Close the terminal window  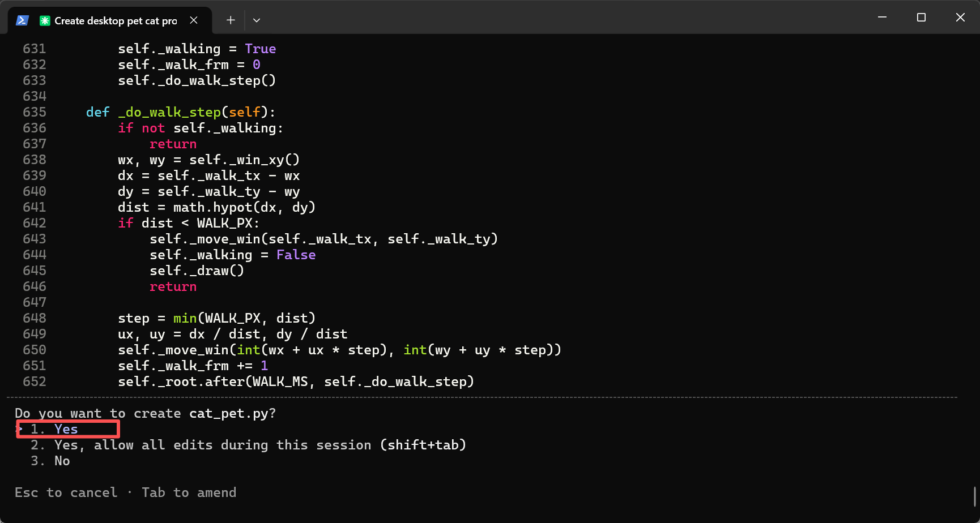pyautogui.click(x=960, y=18)
